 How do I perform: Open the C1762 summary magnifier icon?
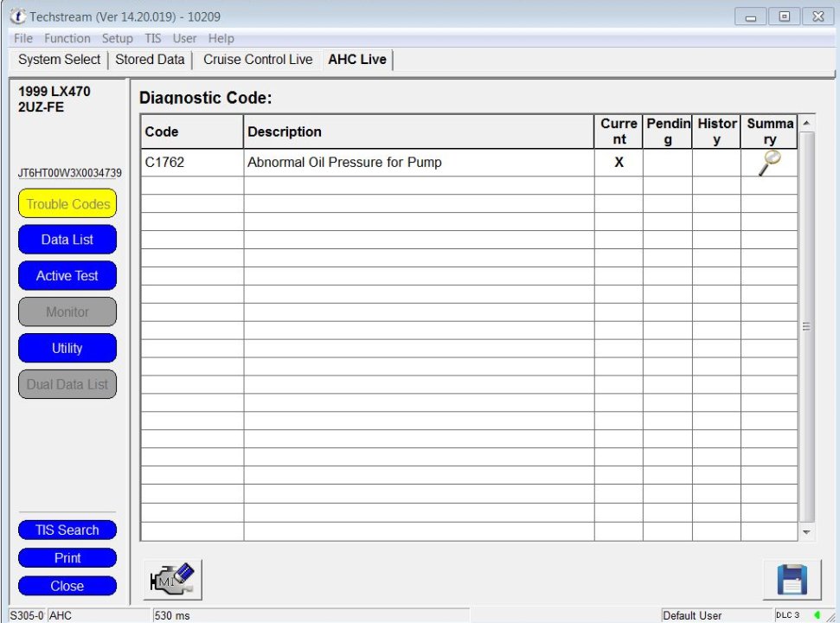(x=769, y=163)
